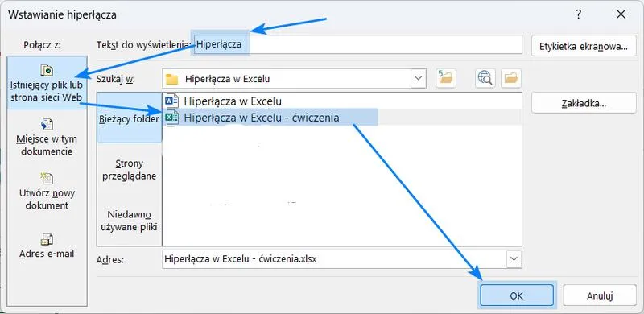Switch to Bieżący folder tab
This screenshot has width=644, height=314.
129,119
